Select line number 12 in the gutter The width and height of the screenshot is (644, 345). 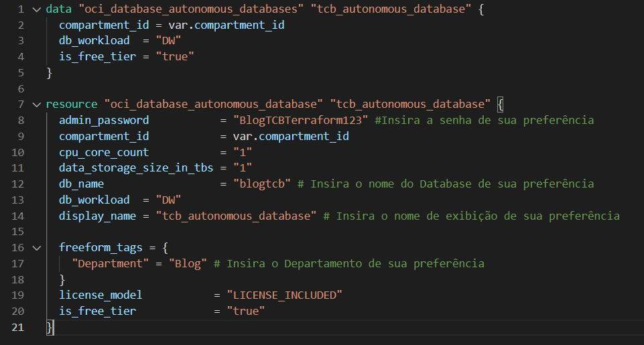tap(17, 184)
